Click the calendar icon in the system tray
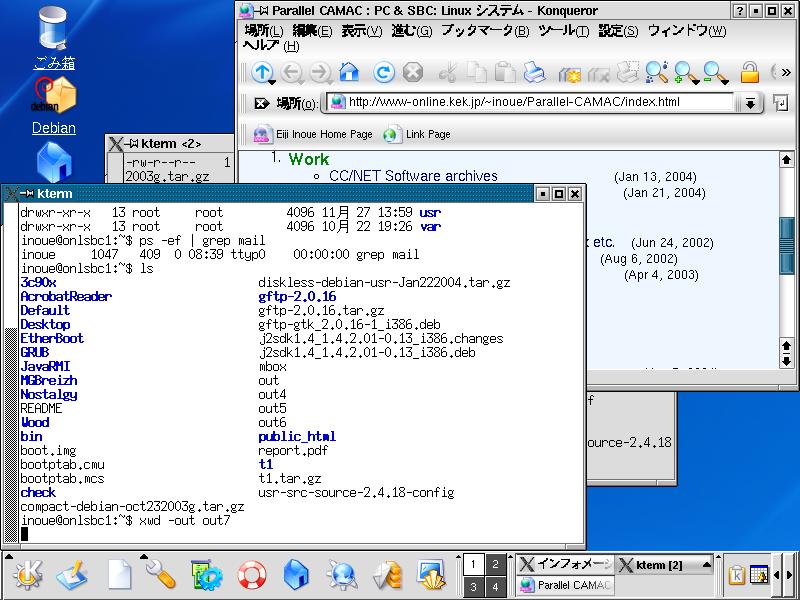The image size is (800, 600). pos(759,575)
